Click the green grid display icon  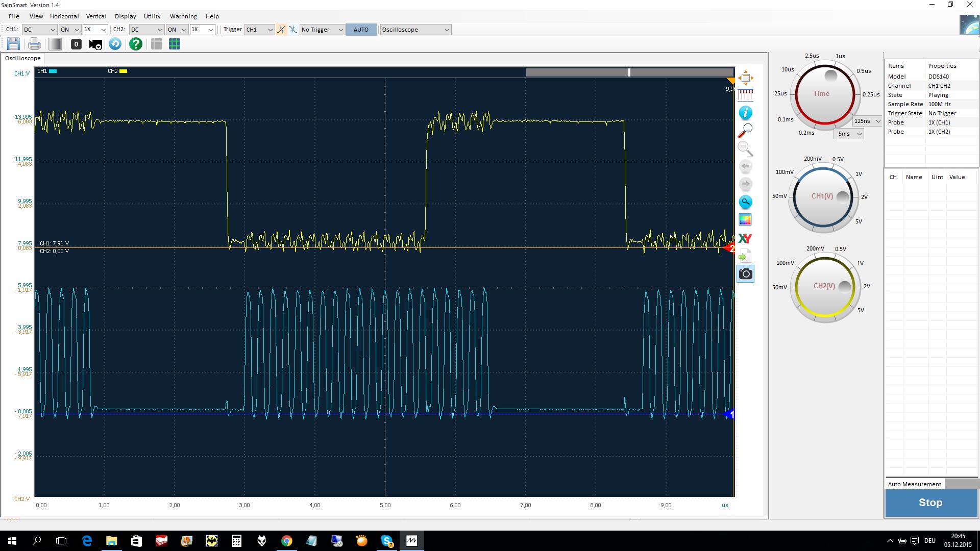[x=175, y=44]
